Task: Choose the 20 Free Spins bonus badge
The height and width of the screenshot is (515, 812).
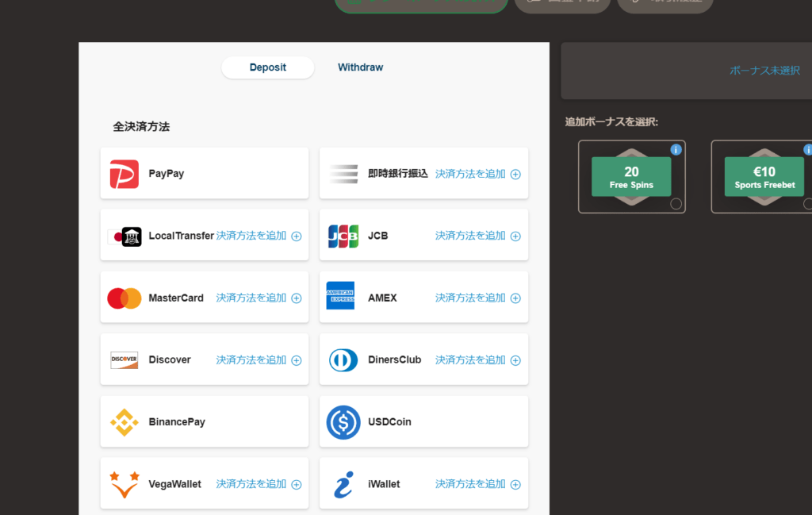Action: pyautogui.click(x=631, y=177)
